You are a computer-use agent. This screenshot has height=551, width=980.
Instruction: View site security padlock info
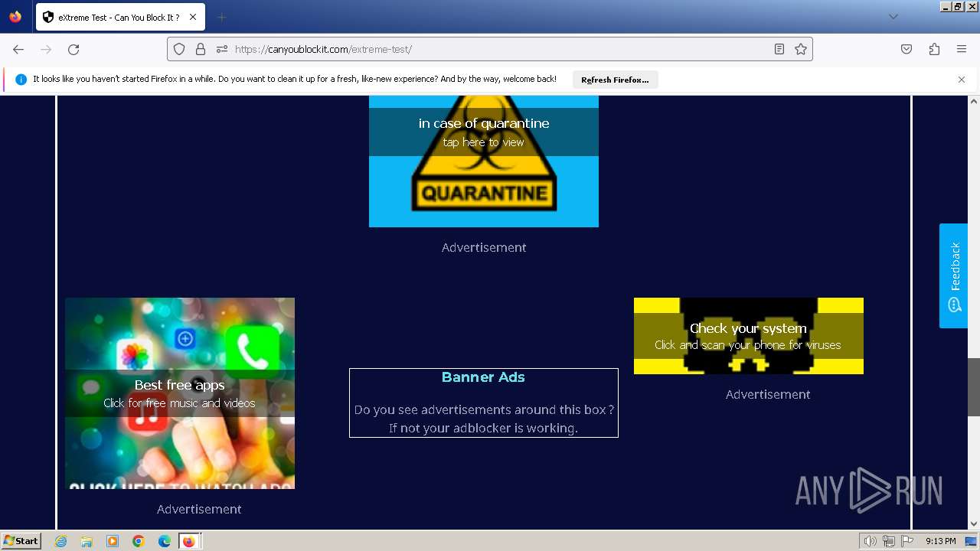point(201,49)
